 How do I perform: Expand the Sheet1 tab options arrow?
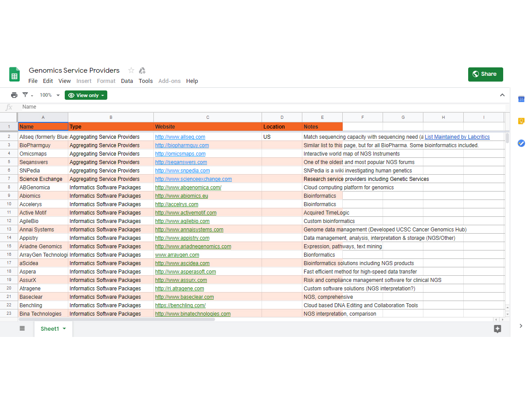(64, 329)
